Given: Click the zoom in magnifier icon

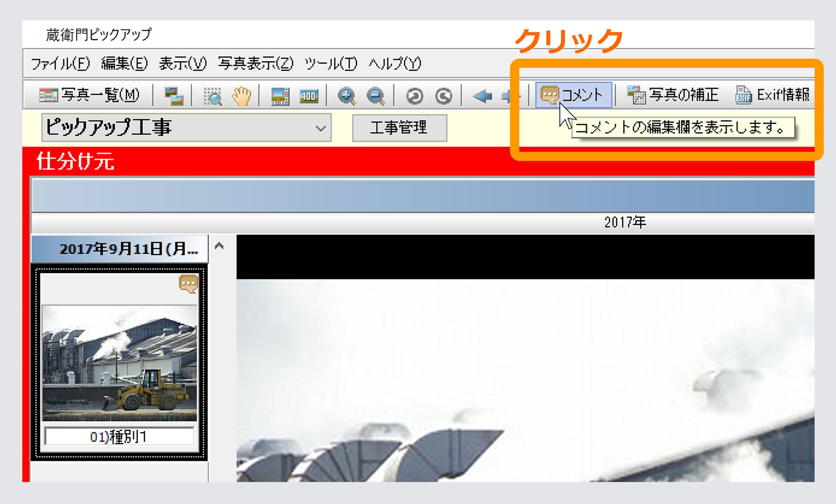Looking at the screenshot, I should click(x=346, y=96).
